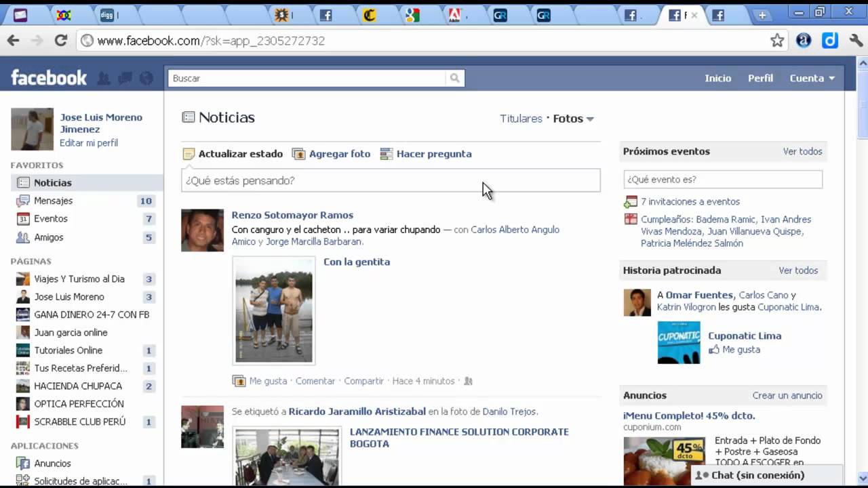Expand the Fotos filter dropdown

pyautogui.click(x=573, y=119)
